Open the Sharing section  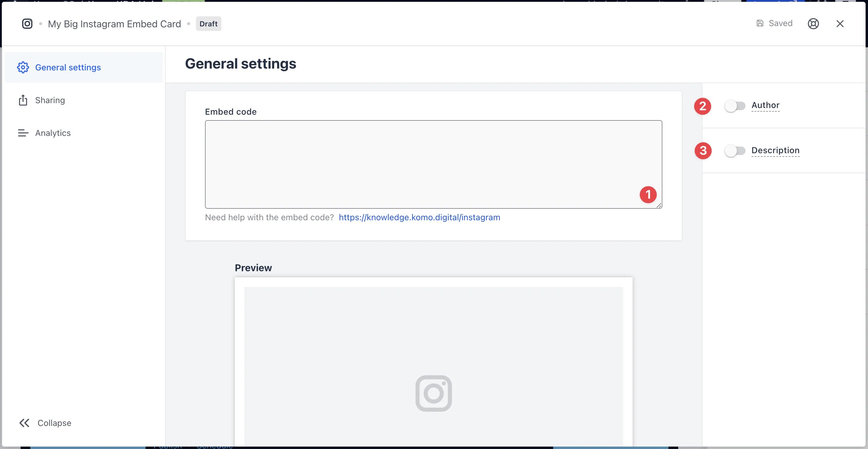pos(84,100)
